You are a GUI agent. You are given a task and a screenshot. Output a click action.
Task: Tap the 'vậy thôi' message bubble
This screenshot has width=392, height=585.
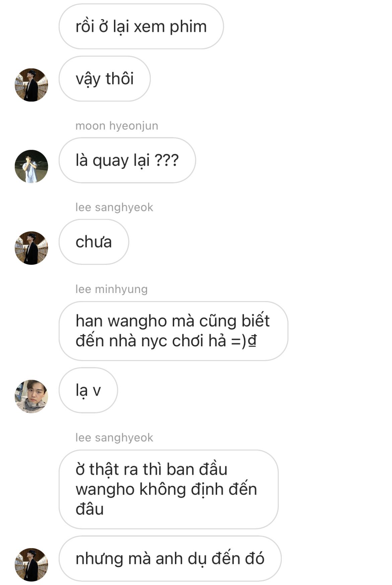[x=105, y=79]
